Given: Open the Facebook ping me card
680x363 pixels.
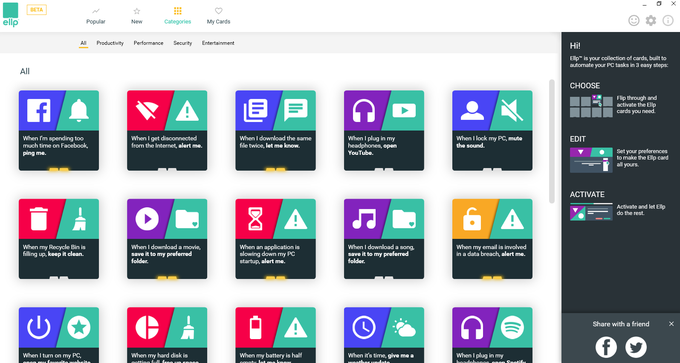Looking at the screenshot, I should click(59, 131).
